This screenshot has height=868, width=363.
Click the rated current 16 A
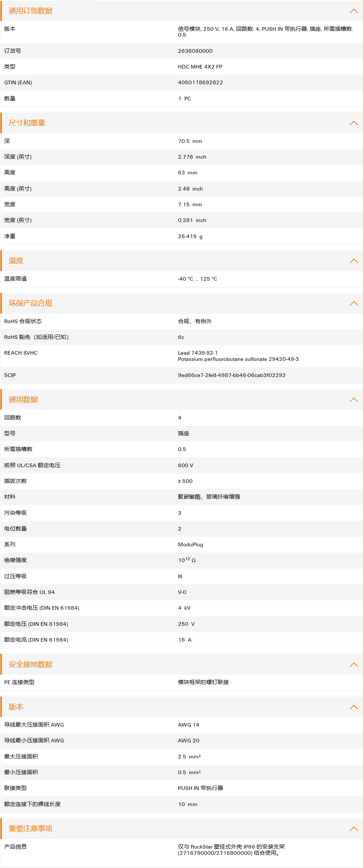click(185, 640)
